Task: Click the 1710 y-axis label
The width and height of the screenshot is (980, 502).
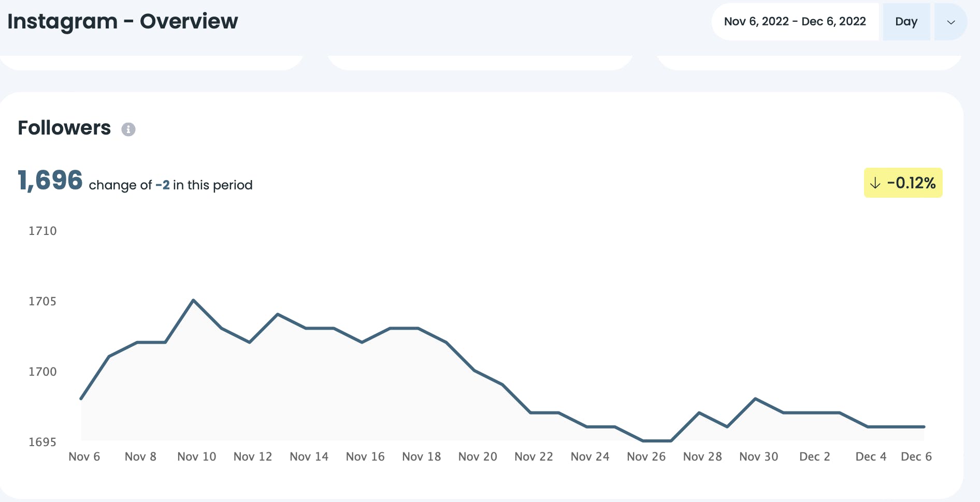Action: coord(42,231)
